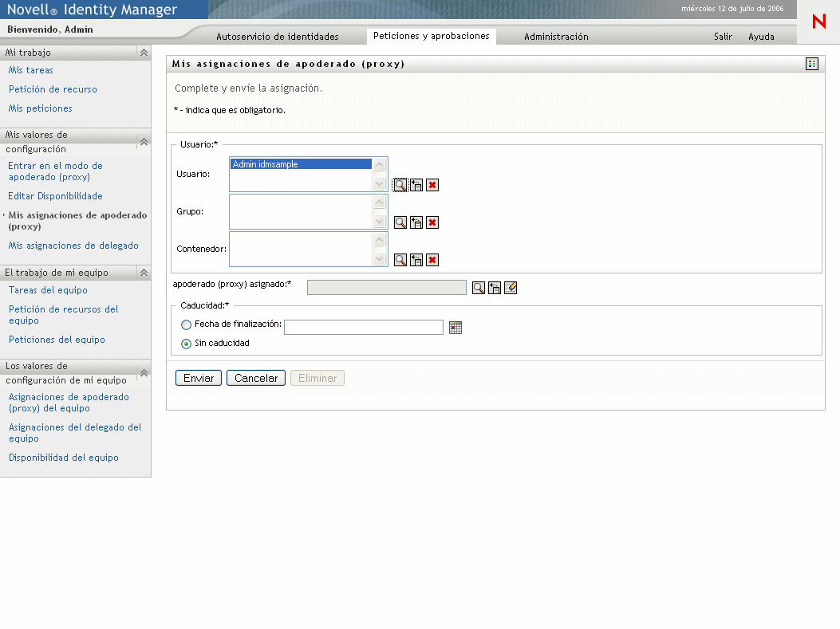Viewport: 840px width, 629px height.
Task: Select Admin idmsample in the Usuario list
Action: click(301, 164)
